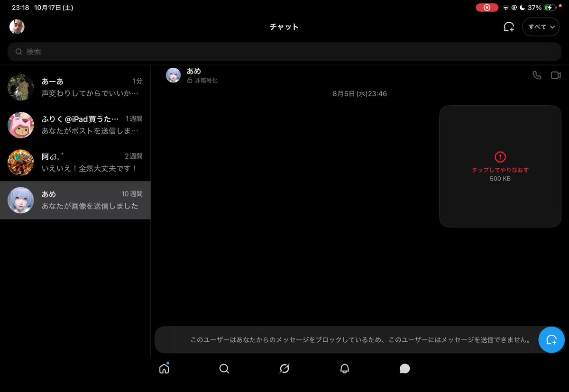569x392 pixels.
Task: Open Notifications bell tab
Action: point(345,368)
